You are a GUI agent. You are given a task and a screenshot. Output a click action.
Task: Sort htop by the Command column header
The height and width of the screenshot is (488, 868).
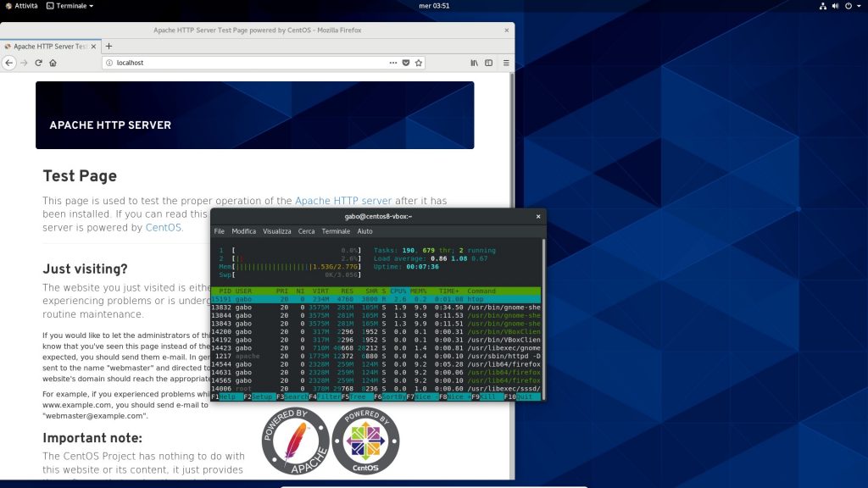[481, 291]
